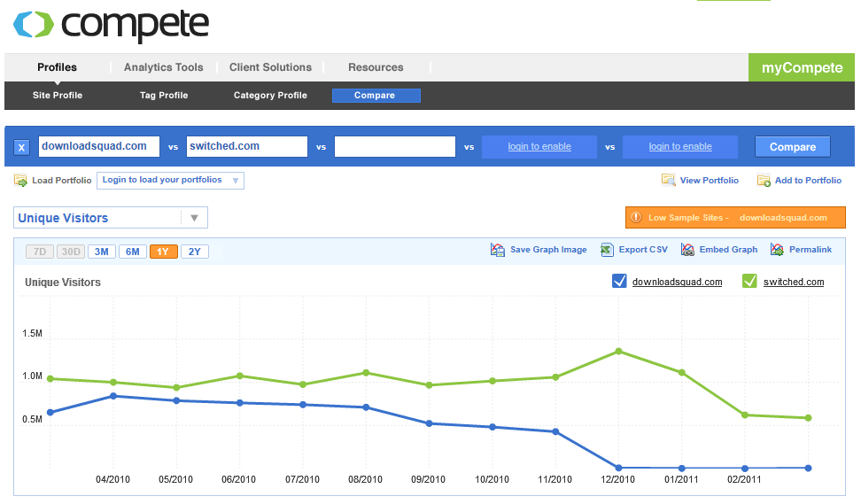Uncheck the switched.com series checkbox

pos(749,281)
